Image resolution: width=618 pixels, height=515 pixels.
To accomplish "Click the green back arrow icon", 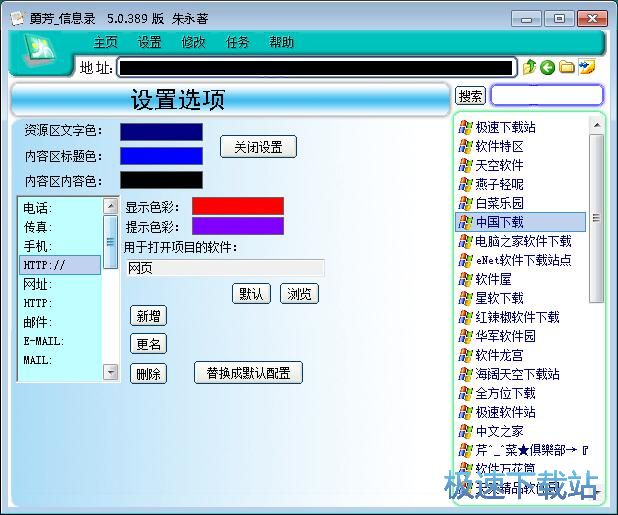I will (x=547, y=68).
